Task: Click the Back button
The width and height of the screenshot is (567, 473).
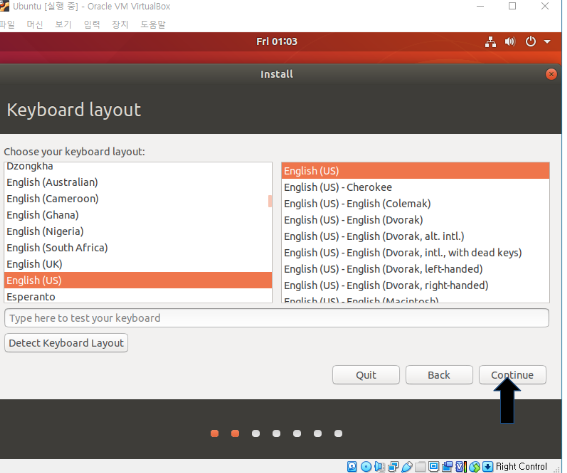Action: click(439, 375)
